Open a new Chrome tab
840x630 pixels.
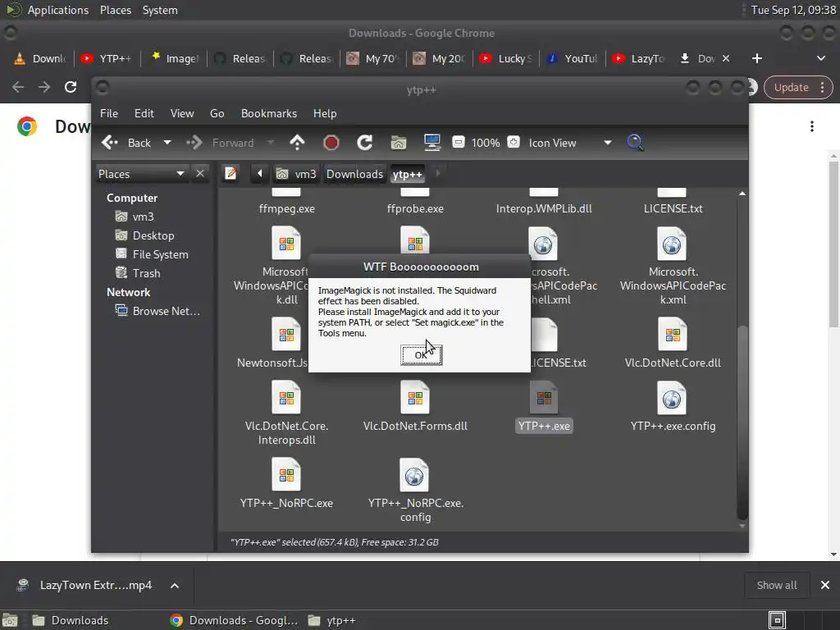point(756,58)
